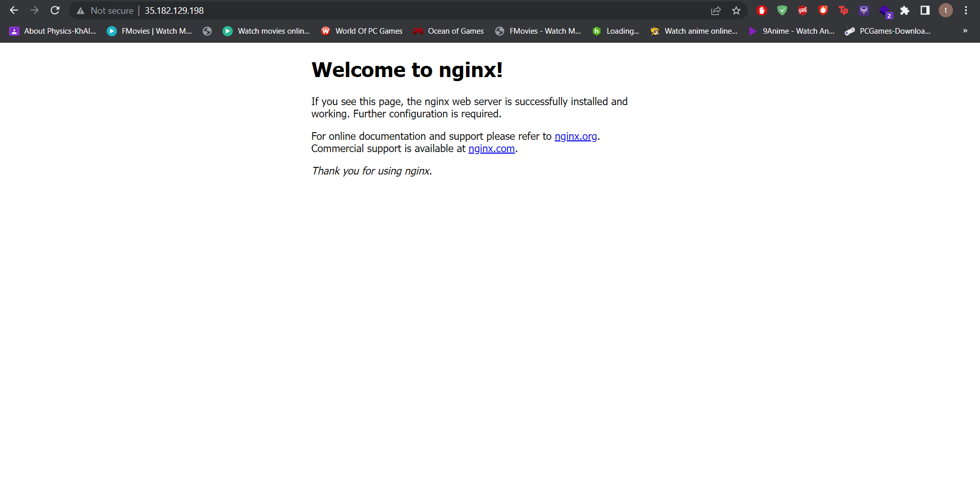The image size is (980, 494).
Task: Open the Watch movies onlin... bookmark
Action: point(266,31)
